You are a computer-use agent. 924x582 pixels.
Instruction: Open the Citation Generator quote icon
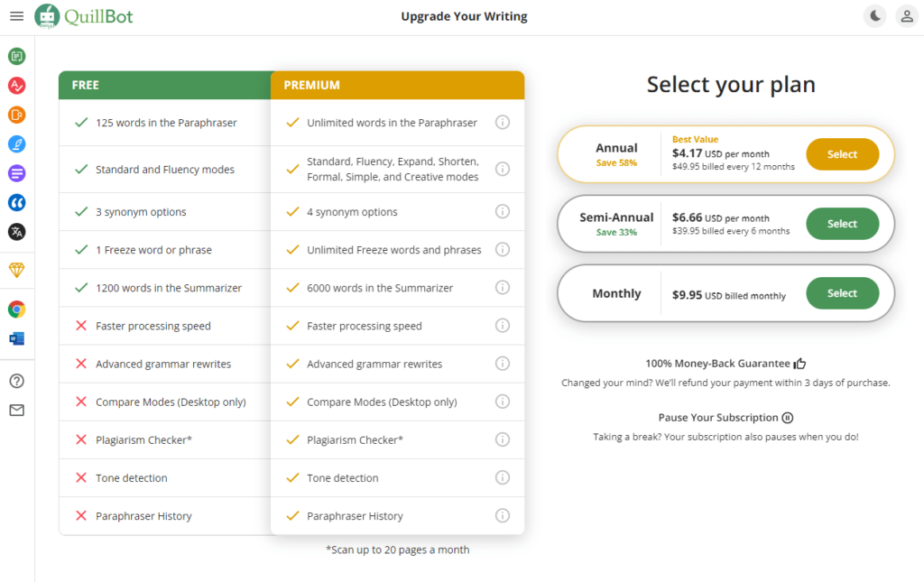click(x=16, y=203)
